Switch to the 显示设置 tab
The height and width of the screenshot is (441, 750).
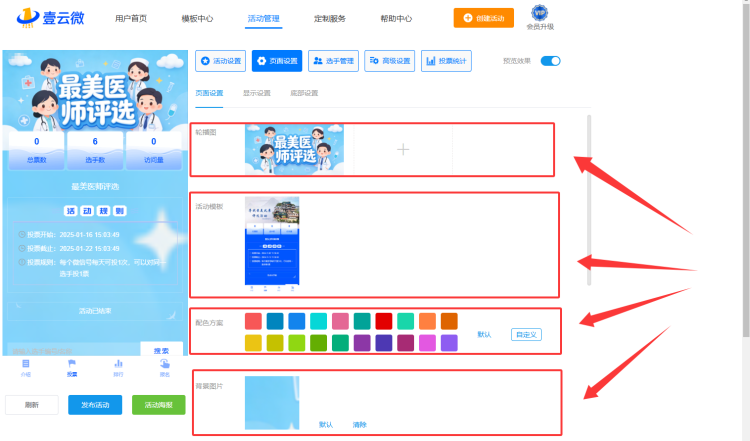[257, 93]
